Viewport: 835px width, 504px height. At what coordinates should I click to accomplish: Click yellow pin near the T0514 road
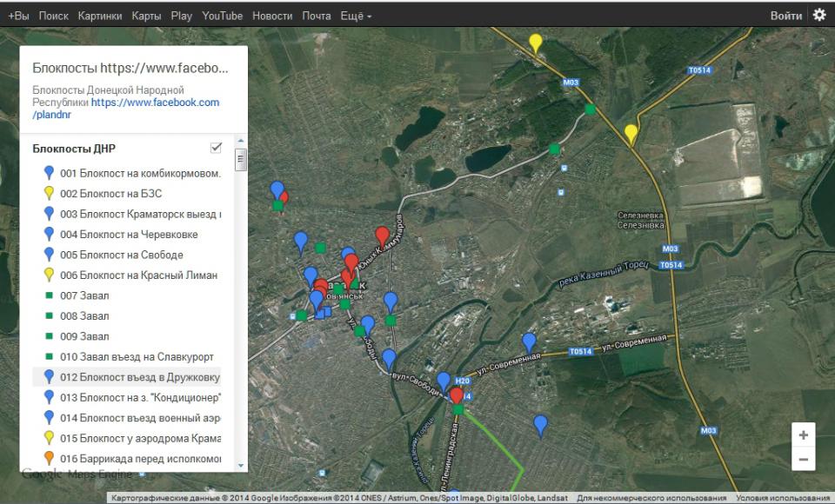[x=631, y=133]
